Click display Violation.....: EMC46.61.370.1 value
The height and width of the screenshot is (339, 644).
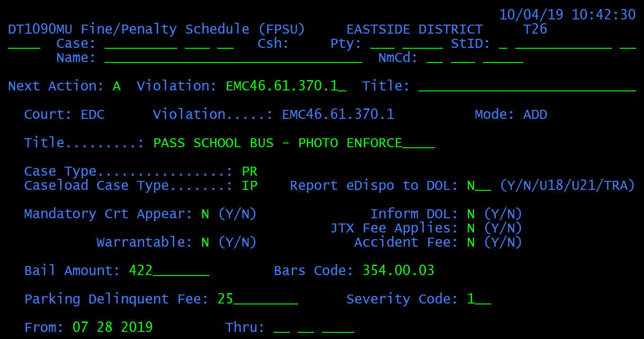click(338, 115)
